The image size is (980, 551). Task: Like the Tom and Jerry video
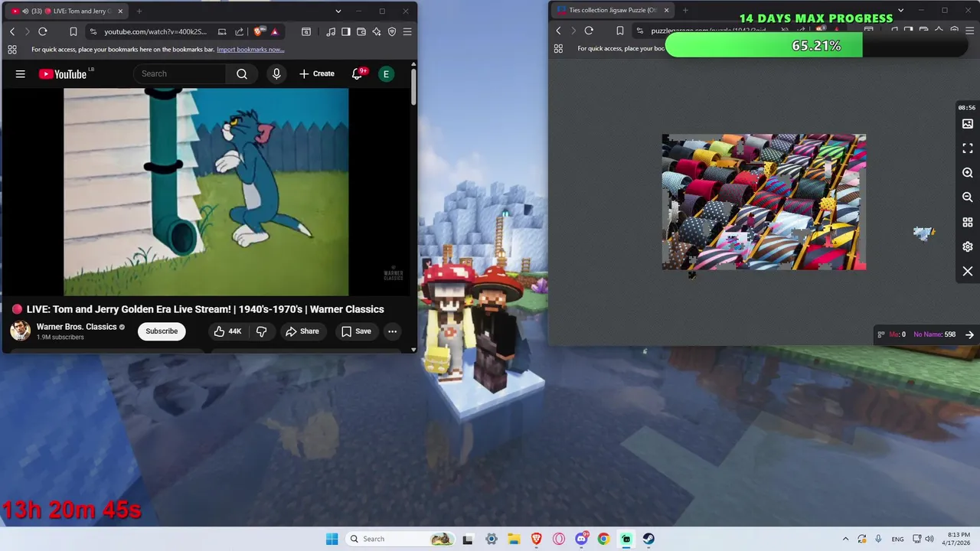227,331
